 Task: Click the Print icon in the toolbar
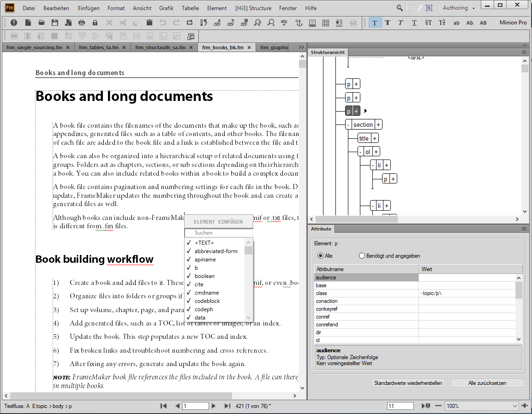coord(81,23)
